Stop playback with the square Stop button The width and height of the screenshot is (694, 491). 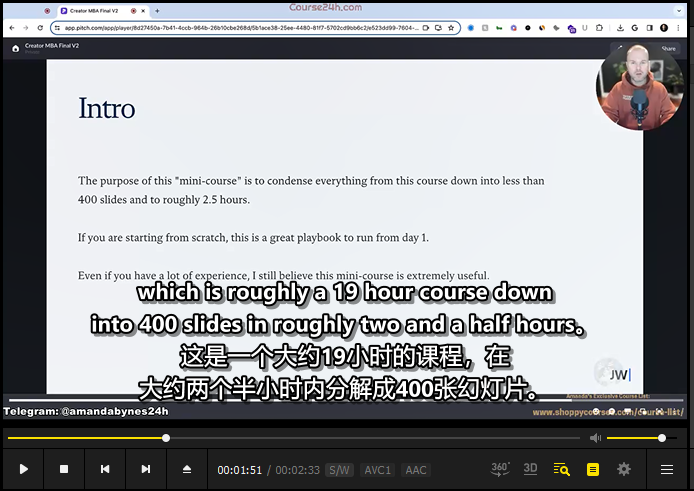(64, 469)
